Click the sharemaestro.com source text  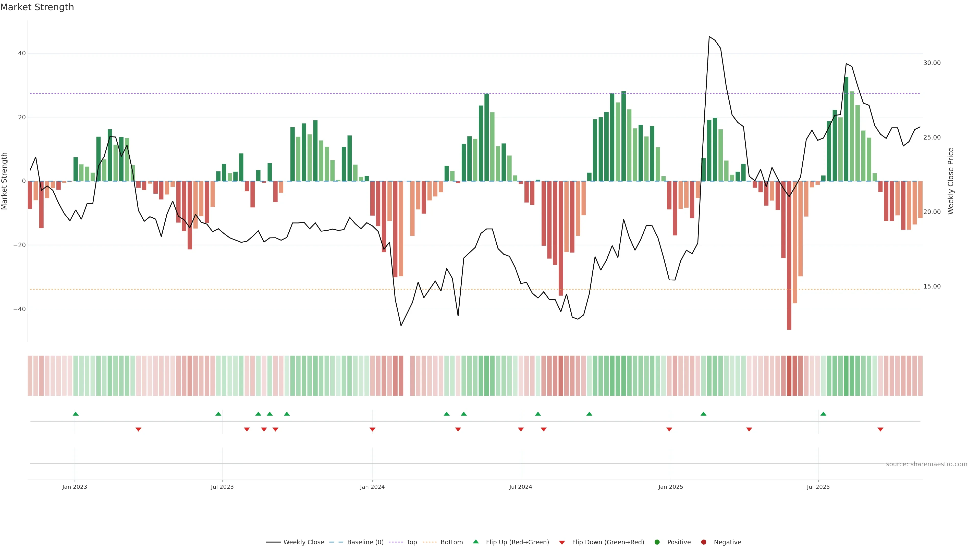(x=926, y=464)
